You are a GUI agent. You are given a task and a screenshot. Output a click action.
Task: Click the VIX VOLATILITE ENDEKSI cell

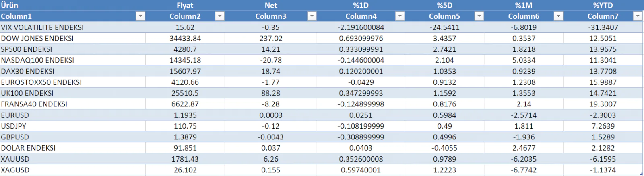[72, 27]
